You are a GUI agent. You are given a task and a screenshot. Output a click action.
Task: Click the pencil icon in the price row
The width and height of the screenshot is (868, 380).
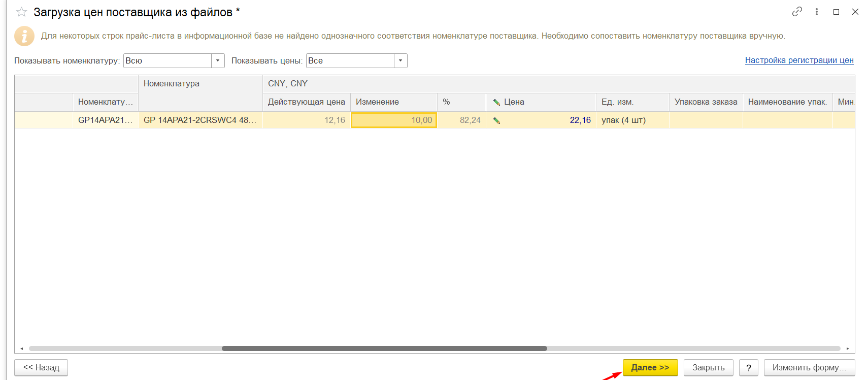coord(496,120)
